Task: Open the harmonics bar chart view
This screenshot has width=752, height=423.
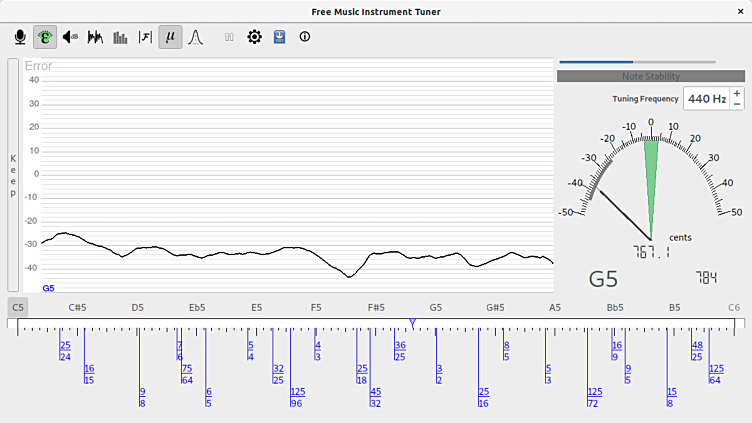Action: point(120,38)
